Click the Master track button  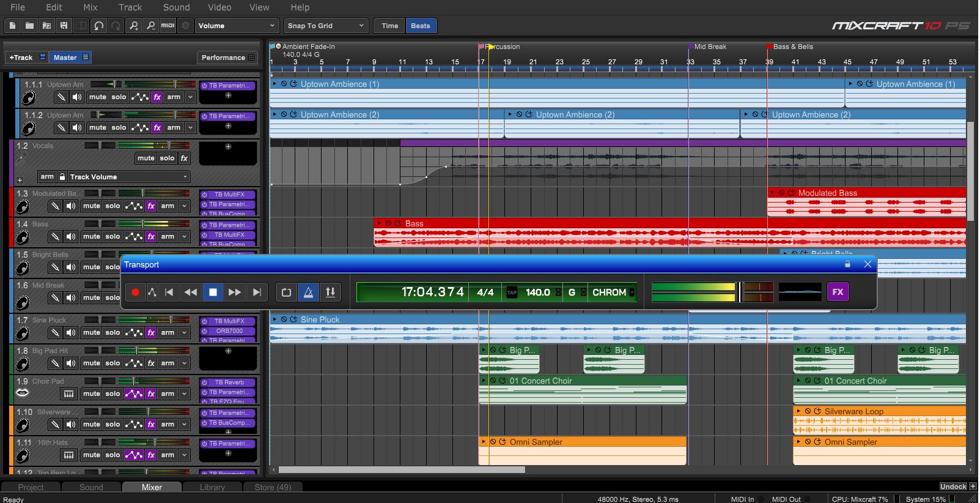[70, 58]
